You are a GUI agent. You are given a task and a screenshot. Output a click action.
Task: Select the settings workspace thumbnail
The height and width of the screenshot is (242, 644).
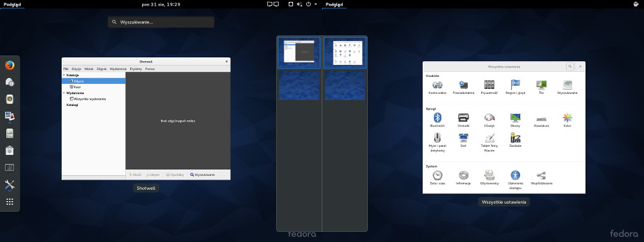click(x=345, y=53)
